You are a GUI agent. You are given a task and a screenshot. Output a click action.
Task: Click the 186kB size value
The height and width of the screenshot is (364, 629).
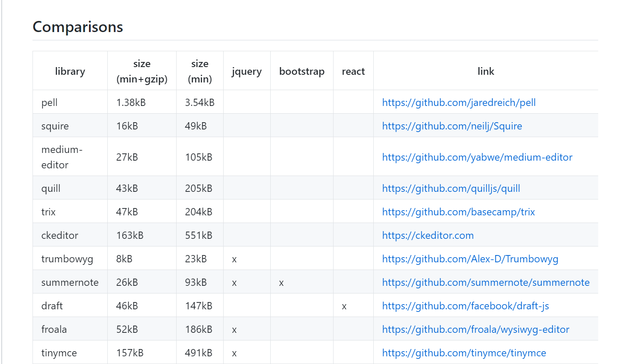tap(199, 329)
